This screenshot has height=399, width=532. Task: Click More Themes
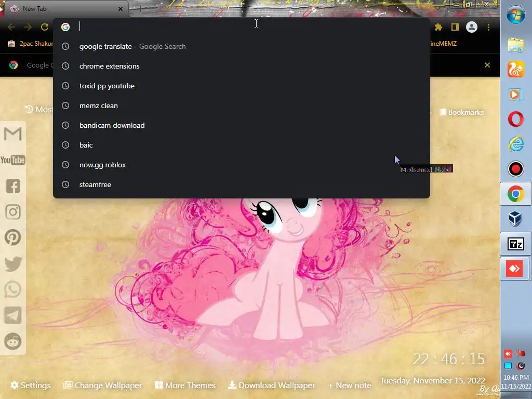(185, 385)
